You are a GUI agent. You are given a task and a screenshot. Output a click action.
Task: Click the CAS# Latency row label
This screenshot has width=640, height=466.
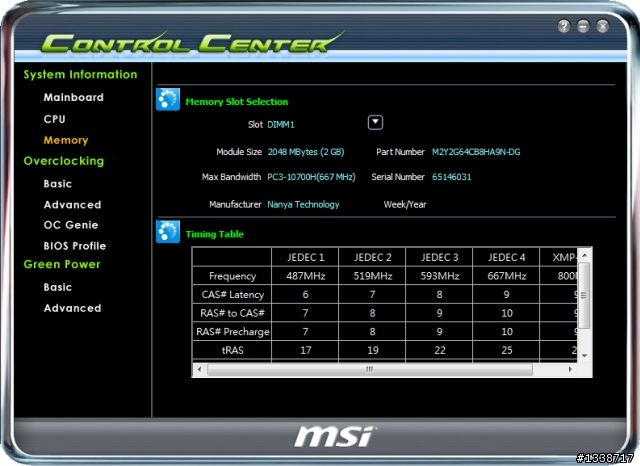[232, 295]
